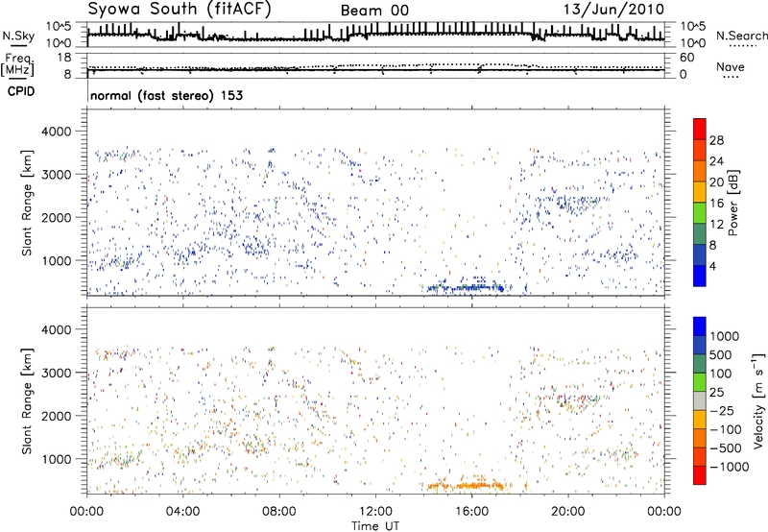Click the Power scale value '16'

pos(716,204)
